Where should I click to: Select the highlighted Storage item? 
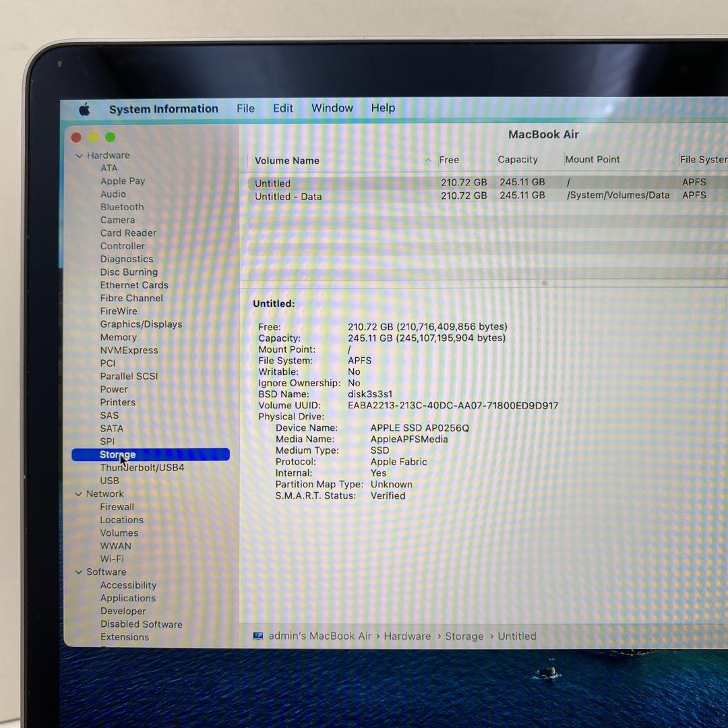[150, 454]
